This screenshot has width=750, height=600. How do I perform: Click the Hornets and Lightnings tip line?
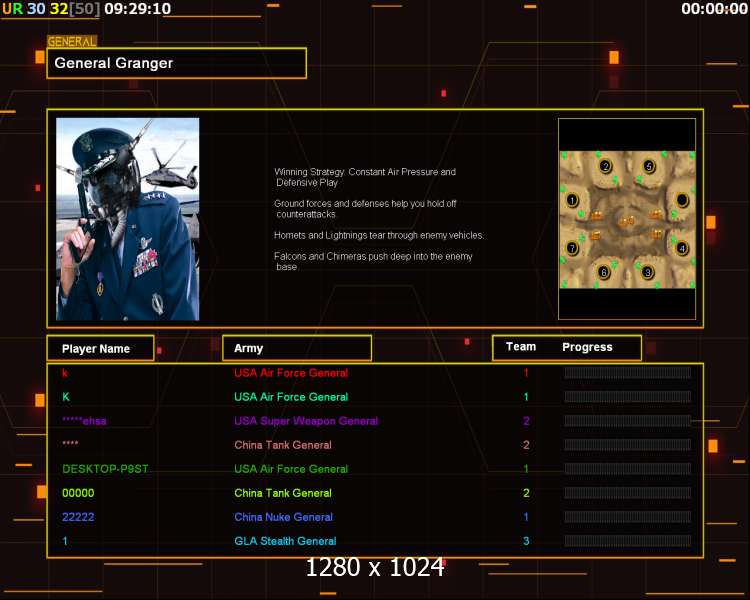(x=379, y=235)
